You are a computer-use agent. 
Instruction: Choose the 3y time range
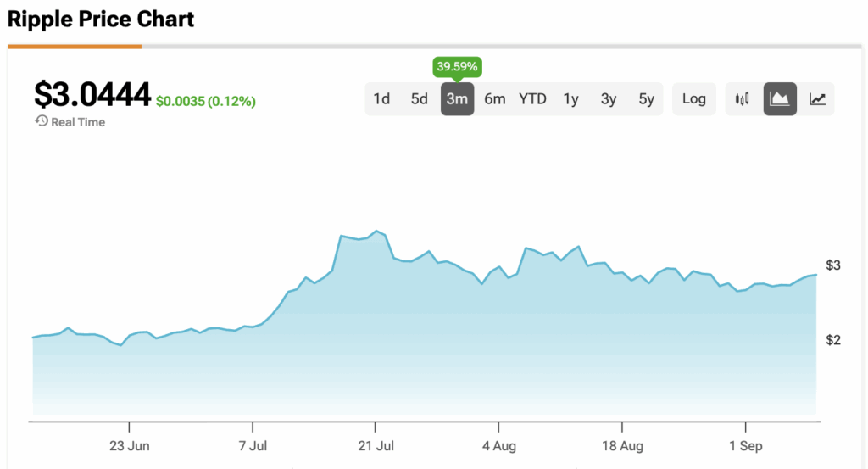tap(609, 99)
